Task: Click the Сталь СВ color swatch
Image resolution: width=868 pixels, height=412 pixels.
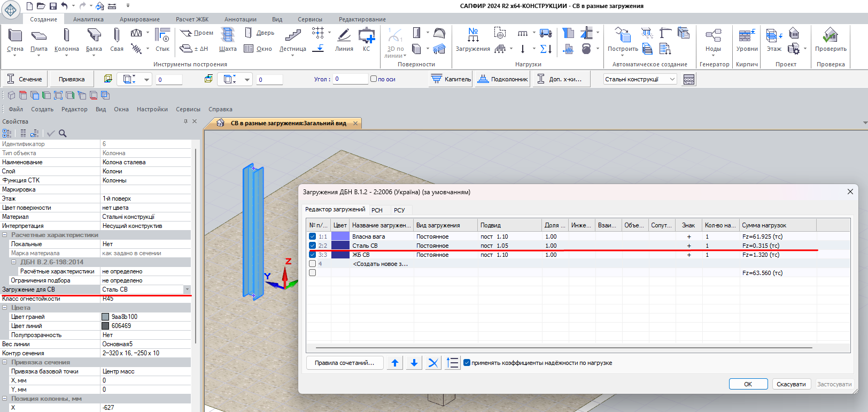Action: tap(340, 246)
